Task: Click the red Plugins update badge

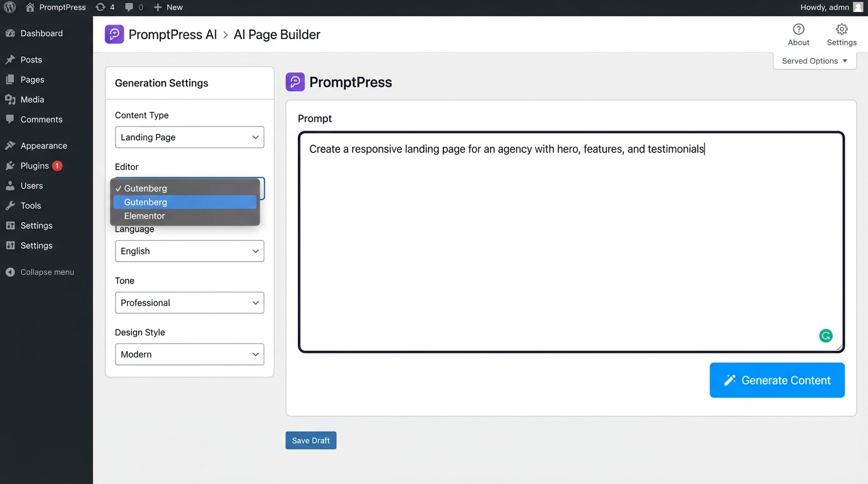Action: [x=57, y=166]
